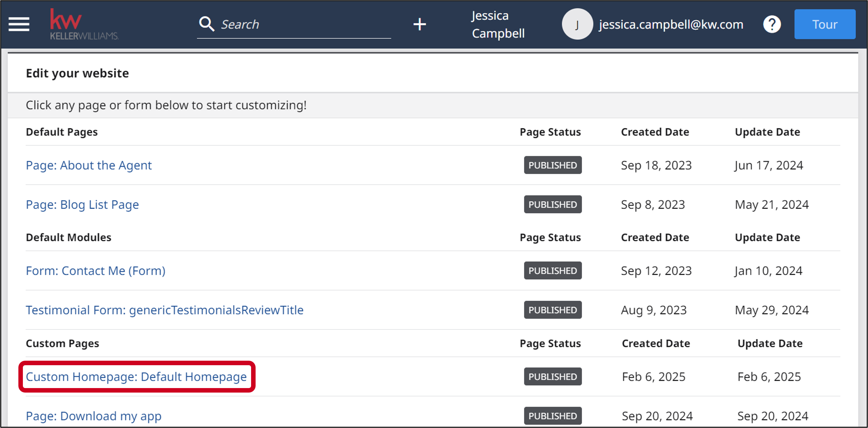Click PUBLISHED badge for Testimonial Form row
The height and width of the screenshot is (428, 868).
[552, 310]
